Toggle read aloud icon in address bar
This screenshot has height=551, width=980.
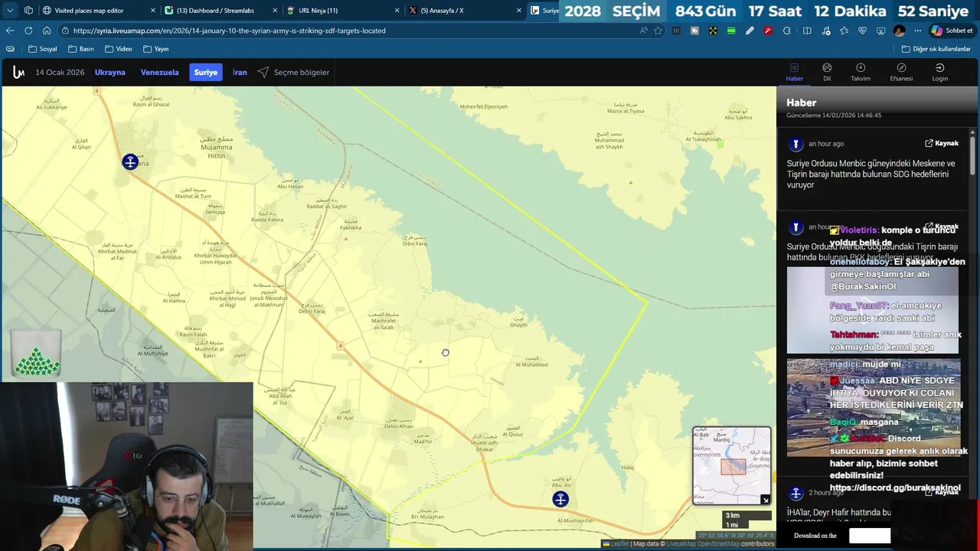point(642,31)
